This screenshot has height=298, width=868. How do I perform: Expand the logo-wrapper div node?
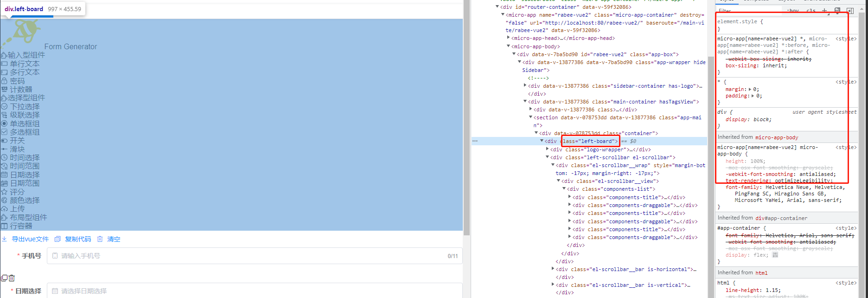point(547,149)
